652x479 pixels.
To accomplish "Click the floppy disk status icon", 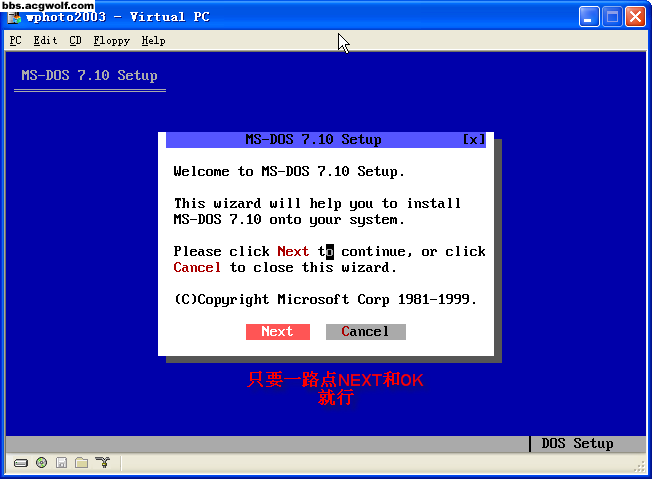I will coord(61,463).
